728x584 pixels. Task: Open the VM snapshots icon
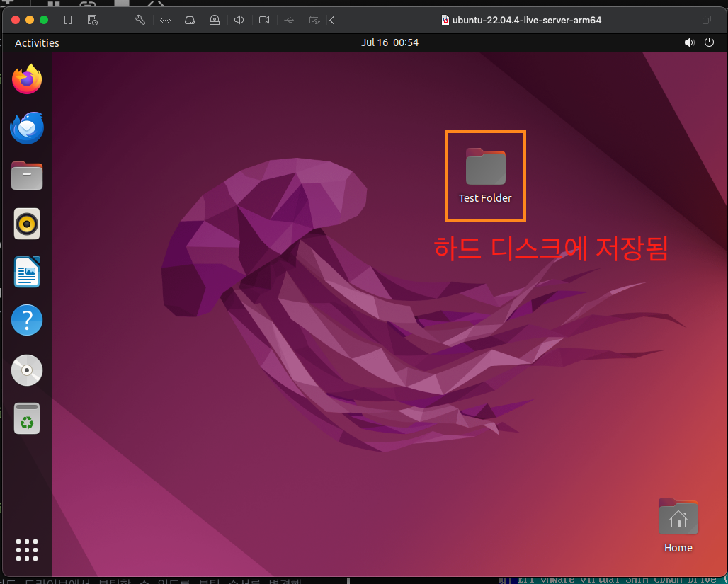(92, 20)
